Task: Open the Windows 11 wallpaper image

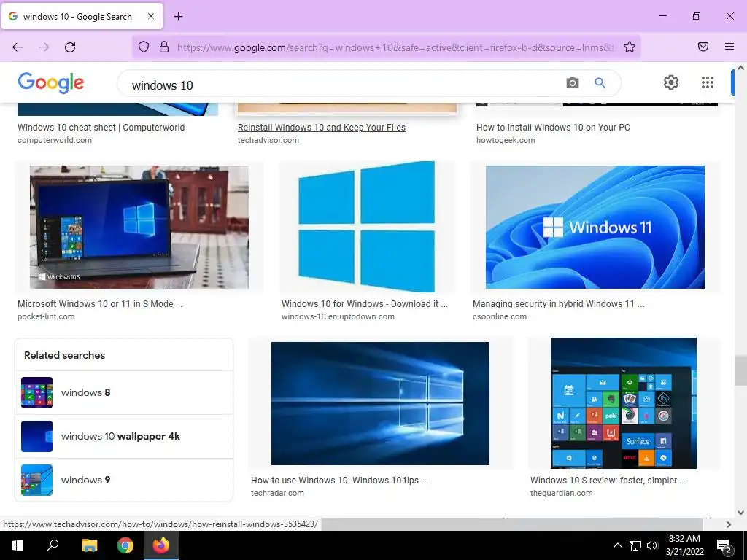Action: pyautogui.click(x=595, y=227)
